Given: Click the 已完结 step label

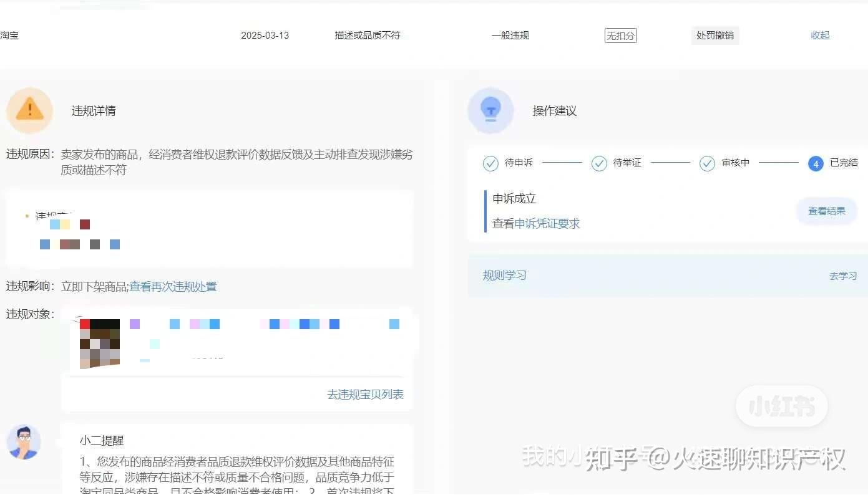Looking at the screenshot, I should [844, 163].
